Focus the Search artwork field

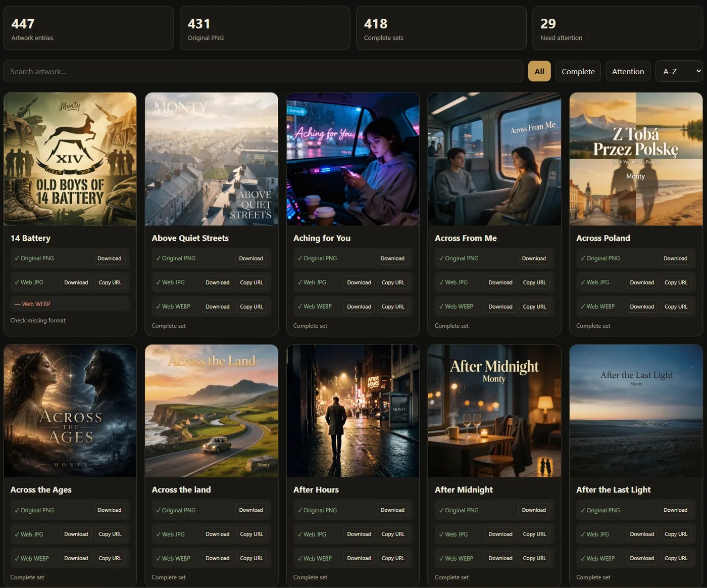(263, 71)
